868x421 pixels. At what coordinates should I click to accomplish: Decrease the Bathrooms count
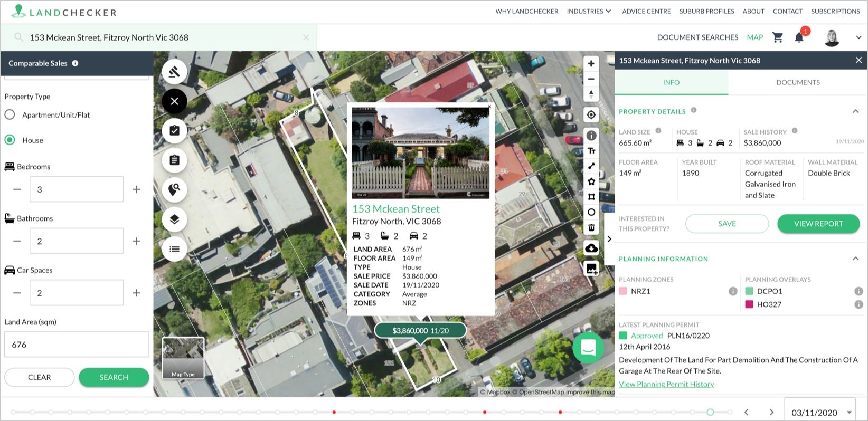pyautogui.click(x=17, y=241)
